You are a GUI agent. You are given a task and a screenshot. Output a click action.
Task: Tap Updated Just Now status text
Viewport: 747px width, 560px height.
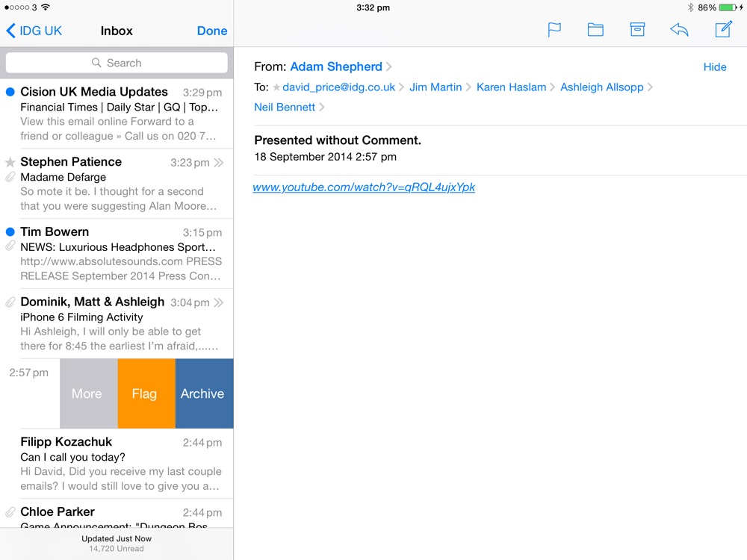click(x=117, y=538)
